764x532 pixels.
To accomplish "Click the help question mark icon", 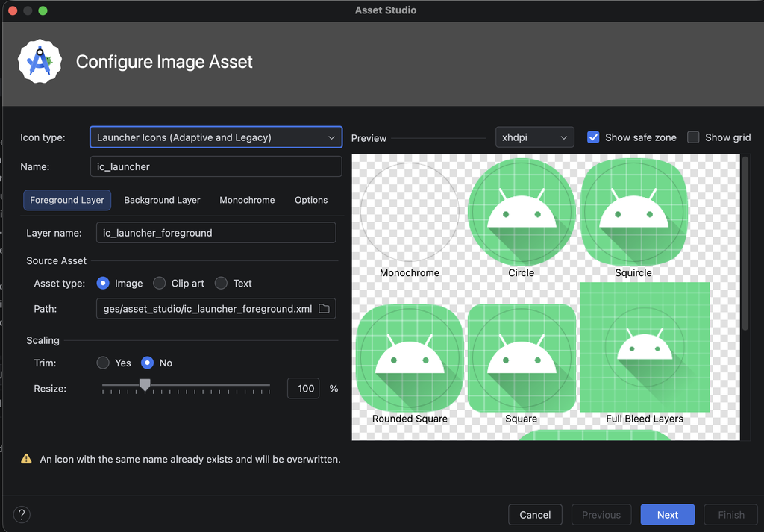I will click(x=22, y=514).
